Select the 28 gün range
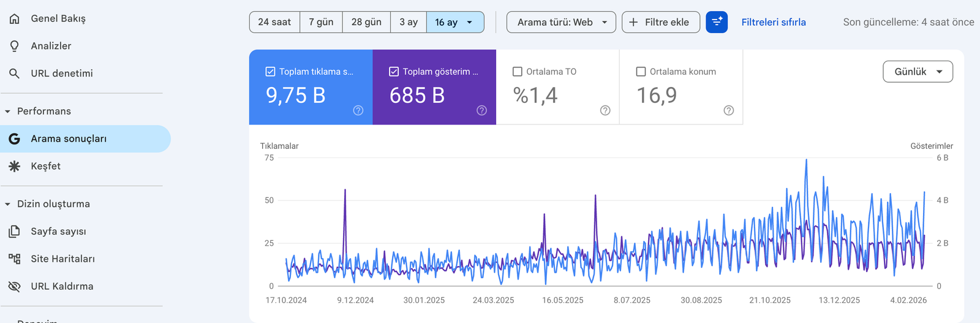This screenshot has width=980, height=323. click(x=366, y=22)
